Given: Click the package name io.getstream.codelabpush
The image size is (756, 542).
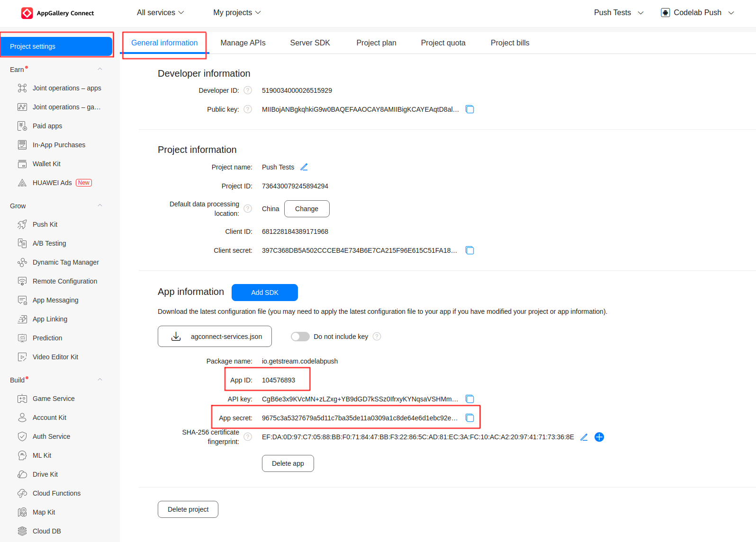Looking at the screenshot, I should (x=300, y=361).
